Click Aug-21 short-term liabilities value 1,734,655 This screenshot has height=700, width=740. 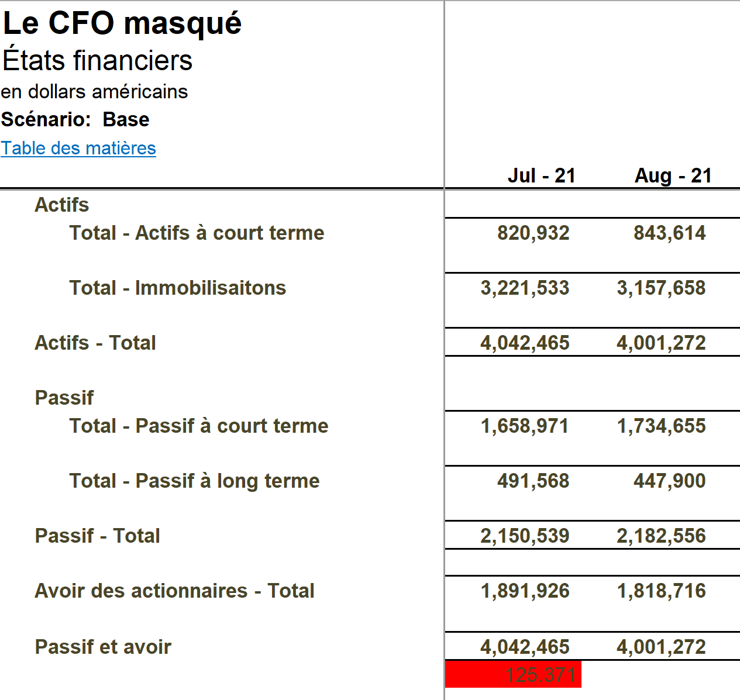coord(661,426)
